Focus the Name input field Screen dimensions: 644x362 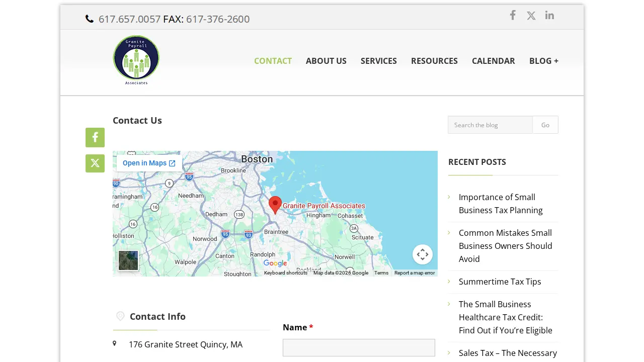359,347
